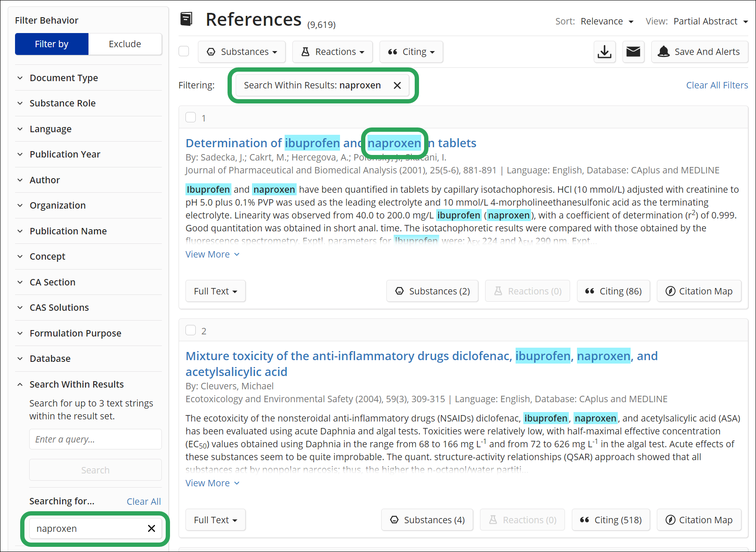
Task: Select the Filter by toggle
Action: (x=52, y=44)
